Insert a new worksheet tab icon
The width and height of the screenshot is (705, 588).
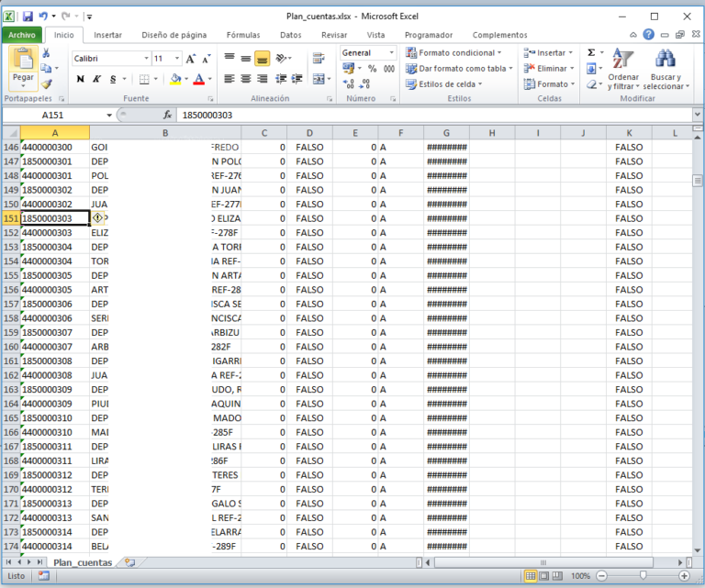click(x=129, y=562)
